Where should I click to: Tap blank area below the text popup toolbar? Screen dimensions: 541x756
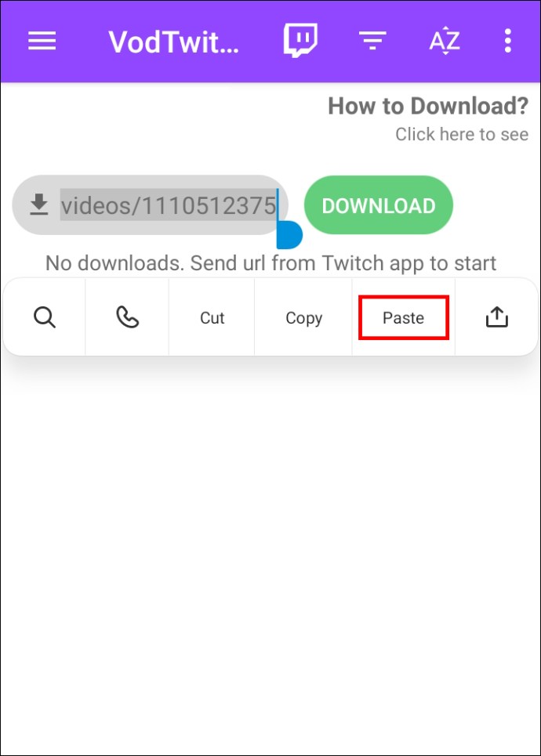[270, 555]
